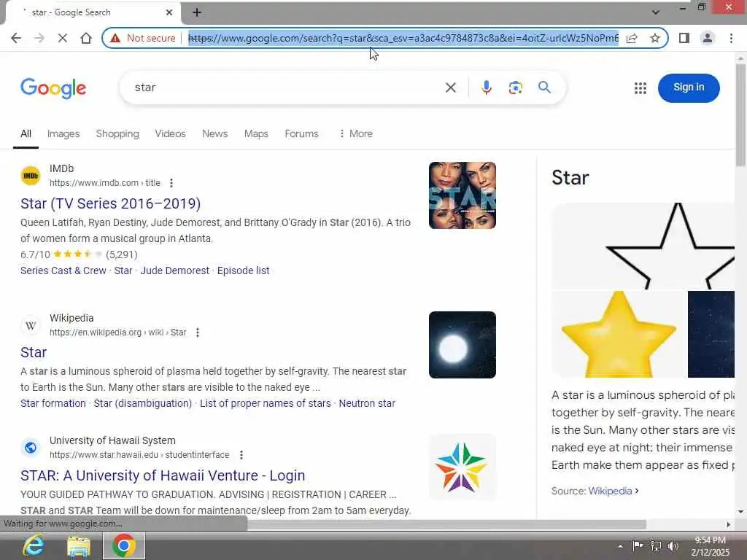Image resolution: width=747 pixels, height=560 pixels.
Task: Show hidden tray icons arrow
Action: pyautogui.click(x=620, y=546)
